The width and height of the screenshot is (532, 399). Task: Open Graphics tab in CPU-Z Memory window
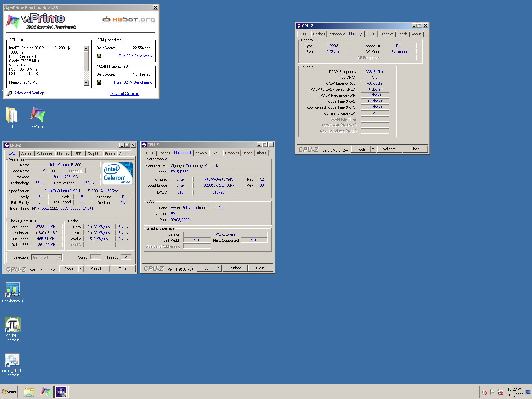click(387, 34)
